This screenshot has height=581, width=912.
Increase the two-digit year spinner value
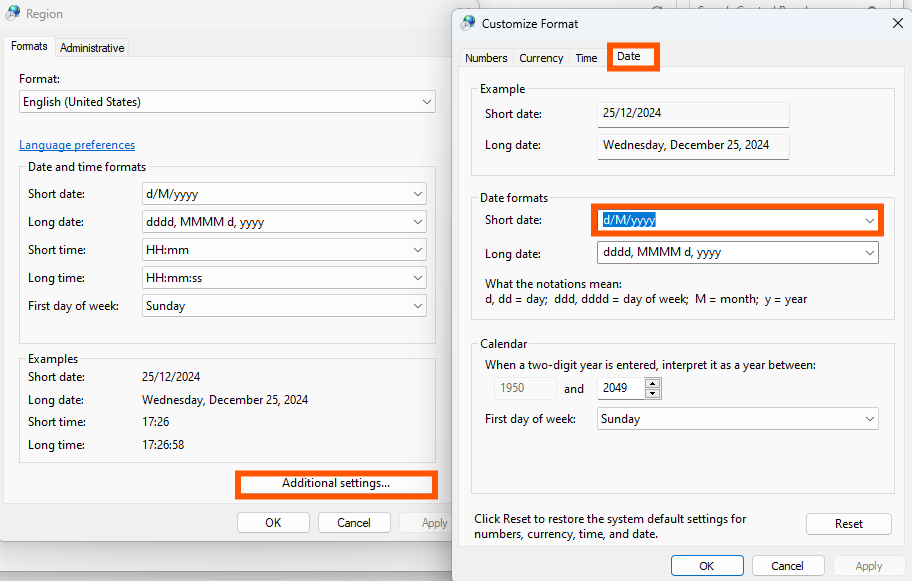coord(653,383)
